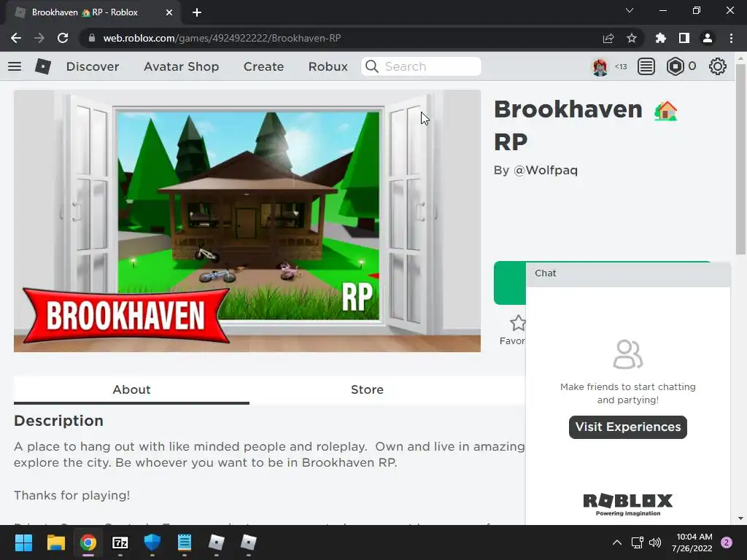This screenshot has height=560, width=747.
Task: Toggle the Chrome side panel icon
Action: [x=684, y=38]
